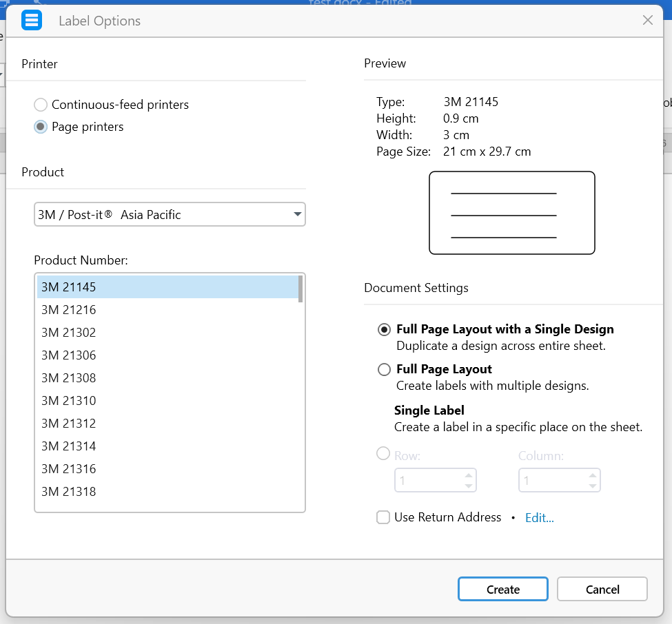672x624 pixels.
Task: Enable the Use Return Address checkbox
Action: (383, 517)
